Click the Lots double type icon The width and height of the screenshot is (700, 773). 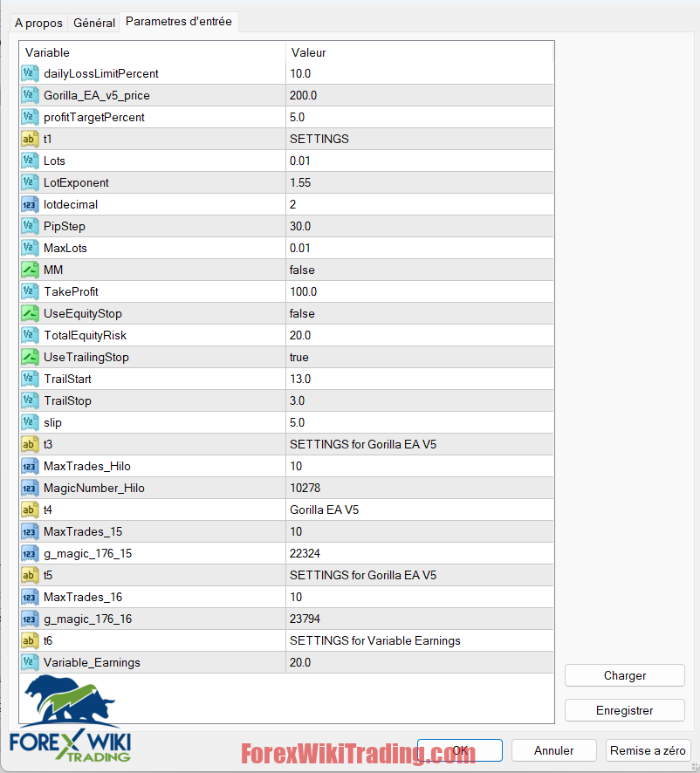[x=30, y=161]
